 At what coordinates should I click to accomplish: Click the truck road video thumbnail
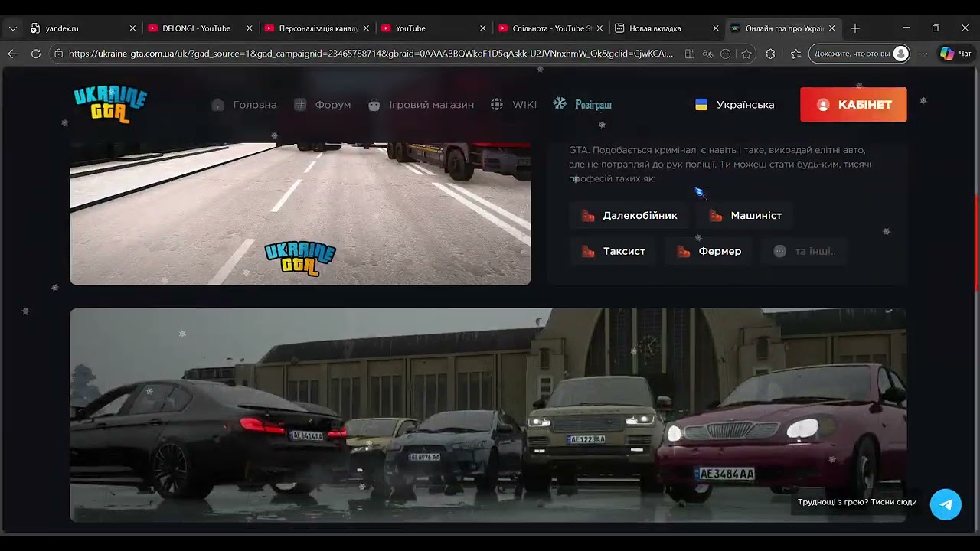tap(300, 214)
